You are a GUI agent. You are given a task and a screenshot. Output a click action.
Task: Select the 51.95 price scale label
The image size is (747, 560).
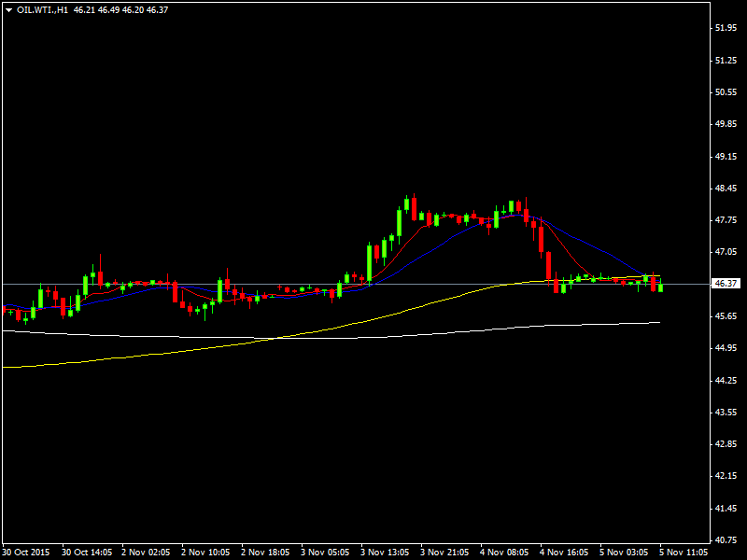click(726, 28)
